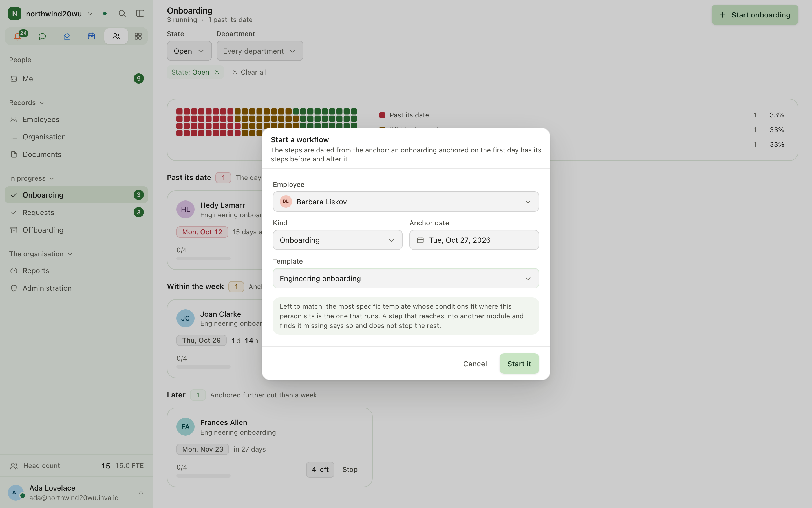Click the calendar icon in Anchor date
This screenshot has width=812, height=508.
point(420,240)
